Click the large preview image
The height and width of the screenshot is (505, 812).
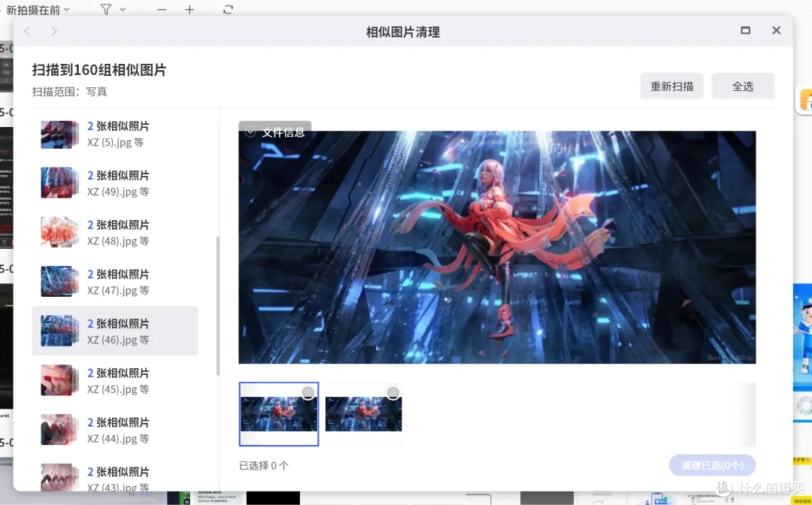(497, 247)
